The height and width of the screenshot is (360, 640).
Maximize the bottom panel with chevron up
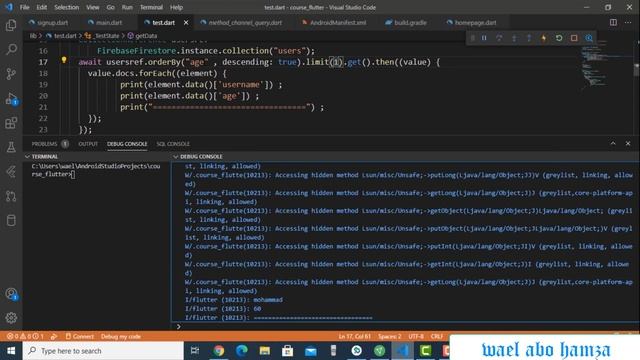click(613, 143)
